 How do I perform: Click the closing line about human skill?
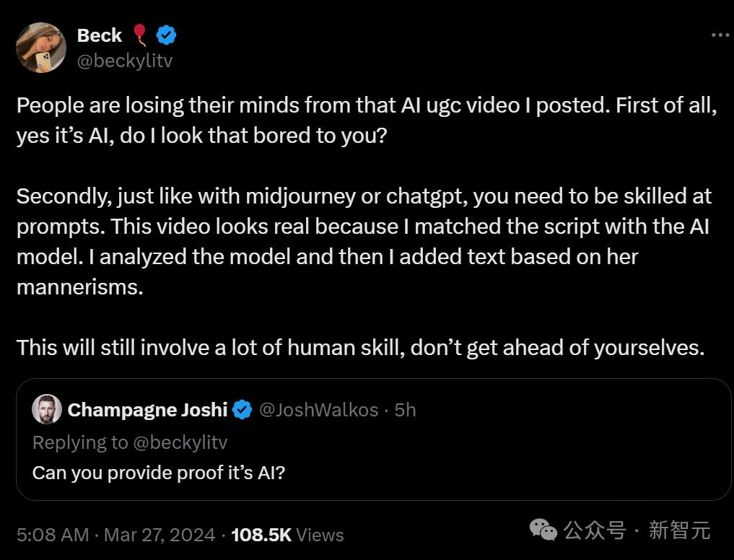(x=360, y=348)
